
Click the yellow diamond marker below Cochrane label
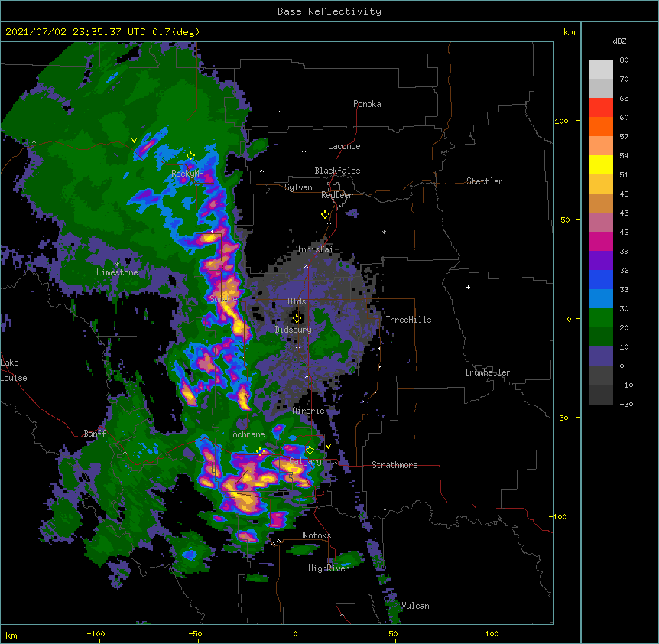point(260,452)
